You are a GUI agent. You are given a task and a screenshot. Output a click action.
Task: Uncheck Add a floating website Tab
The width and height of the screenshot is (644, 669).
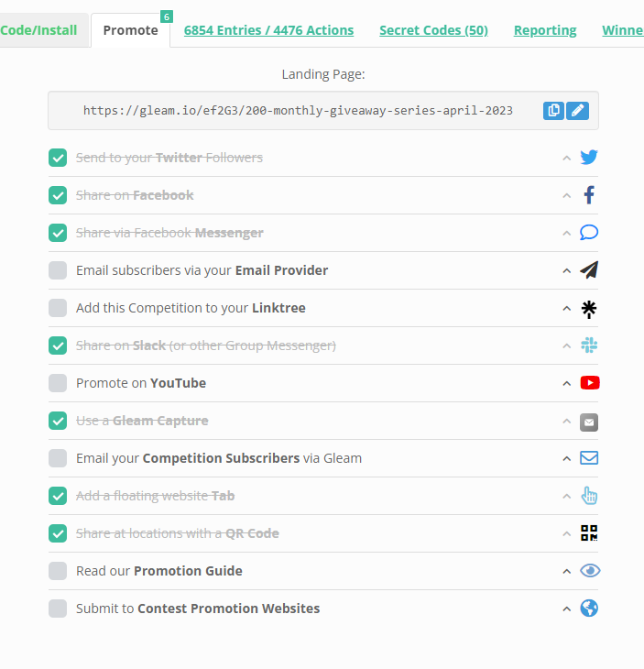tap(58, 496)
